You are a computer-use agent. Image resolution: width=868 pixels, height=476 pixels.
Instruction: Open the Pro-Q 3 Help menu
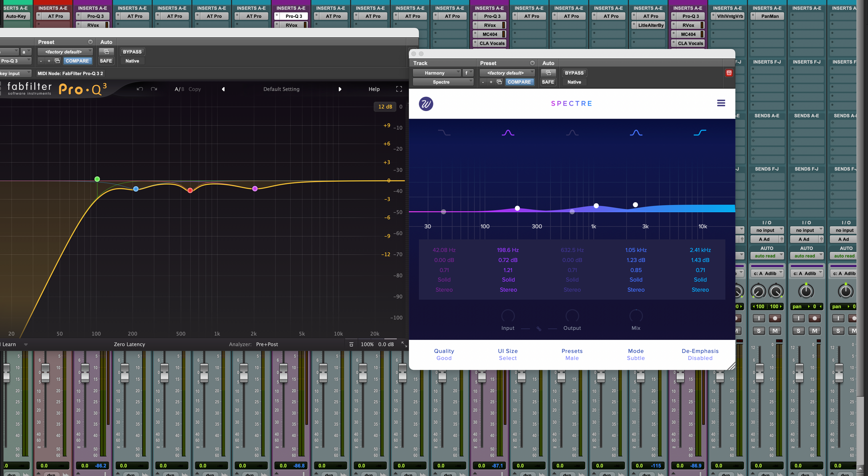tap(374, 89)
